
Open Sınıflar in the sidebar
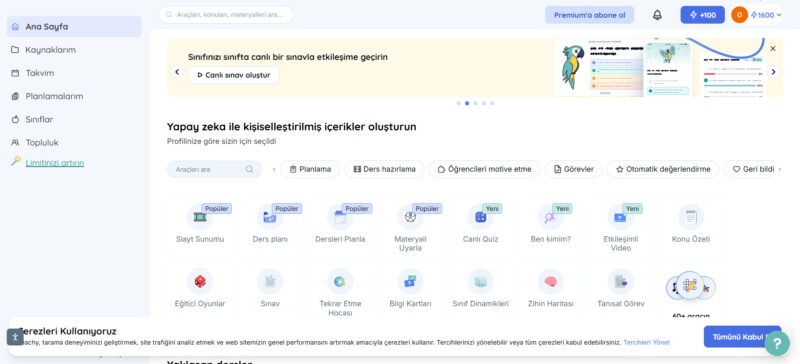click(74, 119)
